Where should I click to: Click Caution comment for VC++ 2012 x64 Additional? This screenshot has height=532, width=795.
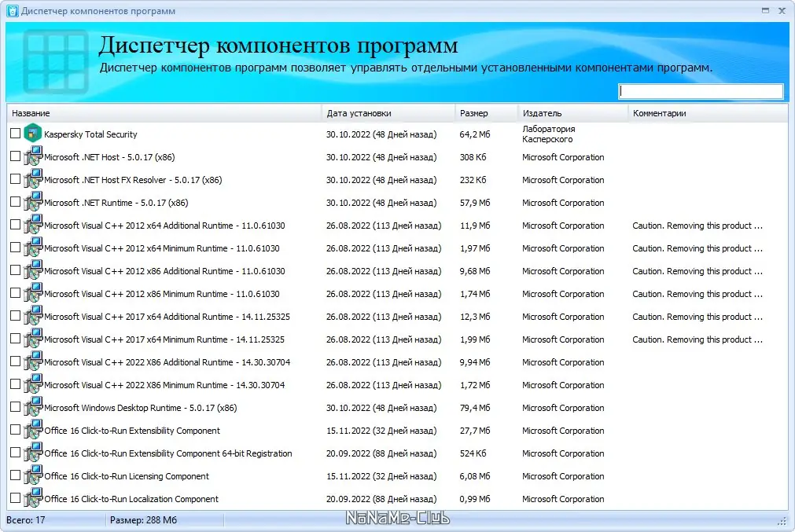[697, 226]
